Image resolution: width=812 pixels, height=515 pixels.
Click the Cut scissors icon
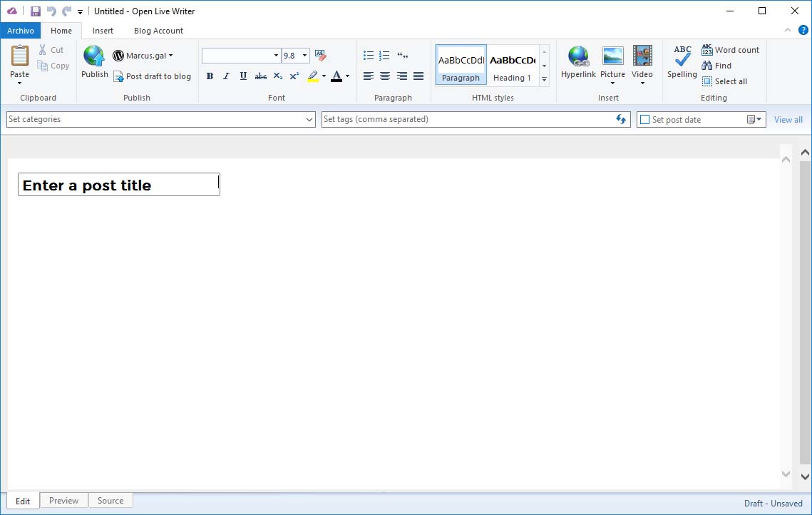43,50
